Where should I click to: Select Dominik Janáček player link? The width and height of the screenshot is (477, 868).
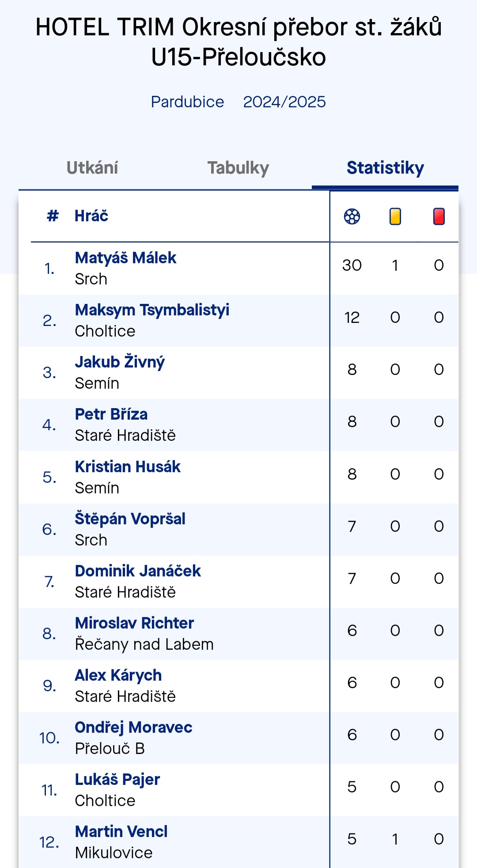[138, 571]
